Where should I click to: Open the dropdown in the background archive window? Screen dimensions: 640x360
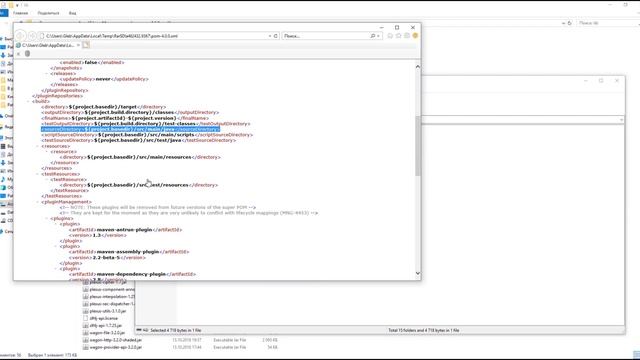(621, 120)
